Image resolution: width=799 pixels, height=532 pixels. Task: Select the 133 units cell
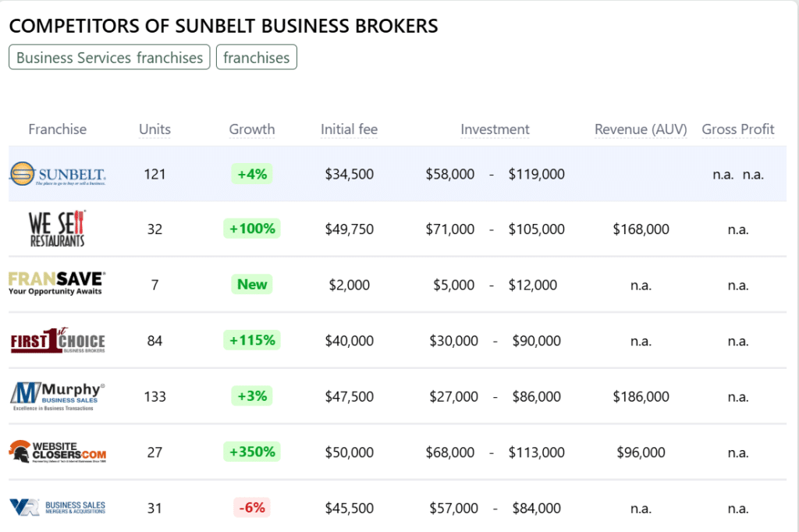coord(155,396)
